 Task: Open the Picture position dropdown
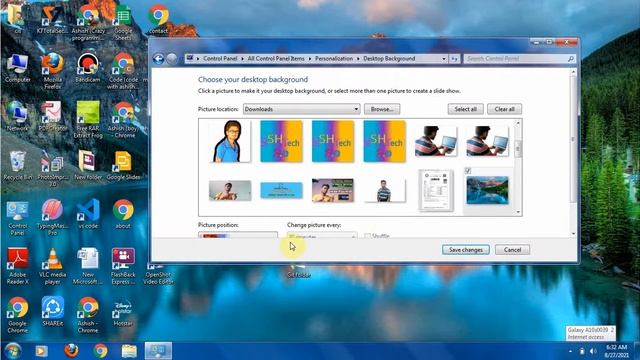pyautogui.click(x=238, y=235)
